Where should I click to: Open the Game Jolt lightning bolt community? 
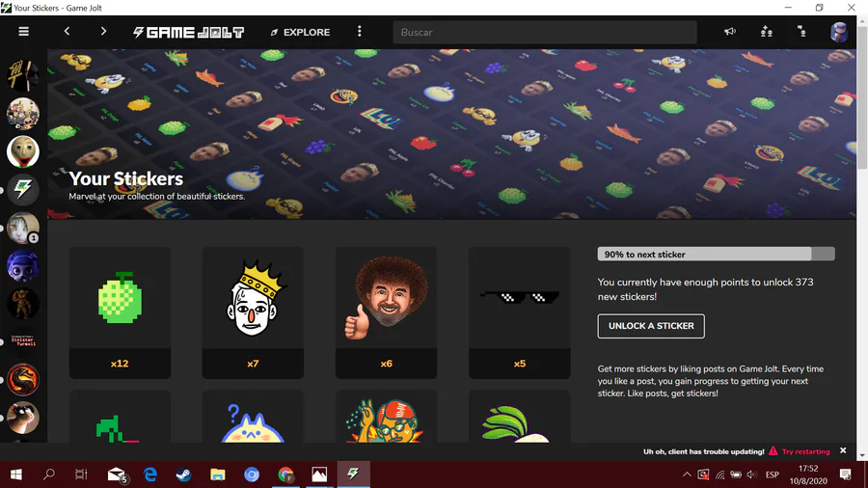coord(23,189)
